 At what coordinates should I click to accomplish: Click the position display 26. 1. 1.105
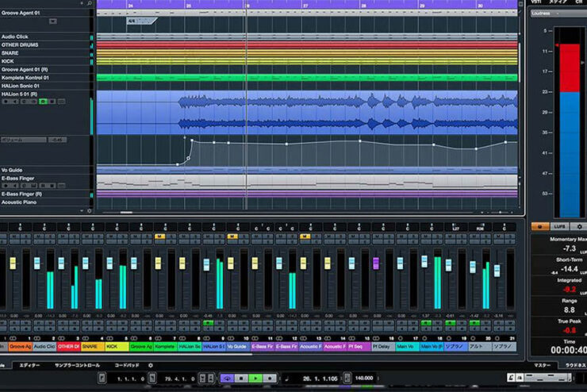pyautogui.click(x=320, y=379)
